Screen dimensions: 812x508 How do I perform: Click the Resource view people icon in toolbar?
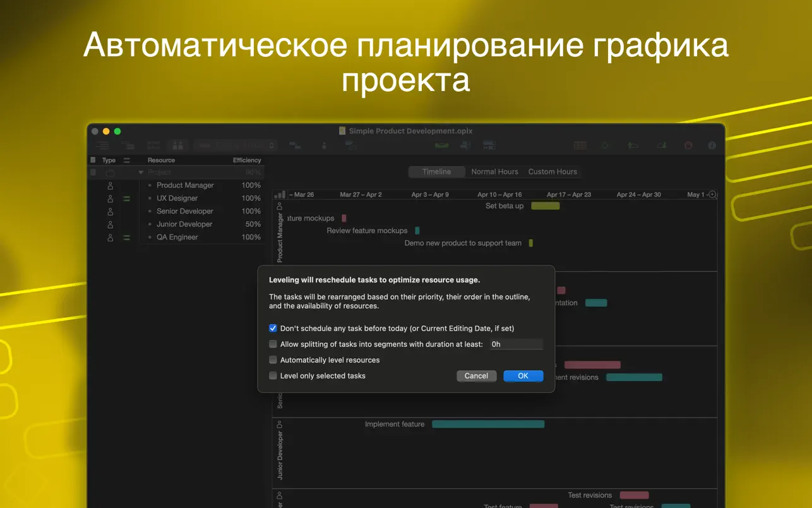pyautogui.click(x=178, y=145)
